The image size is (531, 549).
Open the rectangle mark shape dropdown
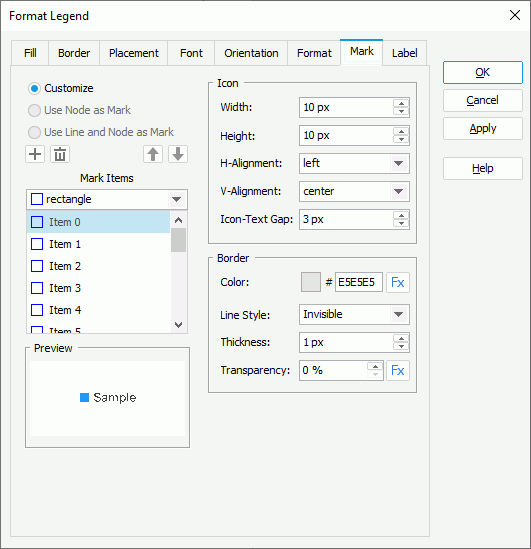coord(176,200)
